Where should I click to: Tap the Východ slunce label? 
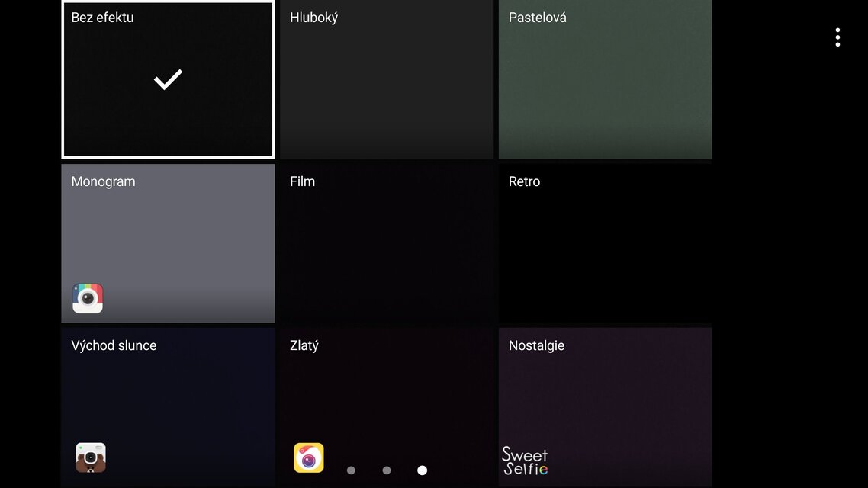pyautogui.click(x=114, y=345)
